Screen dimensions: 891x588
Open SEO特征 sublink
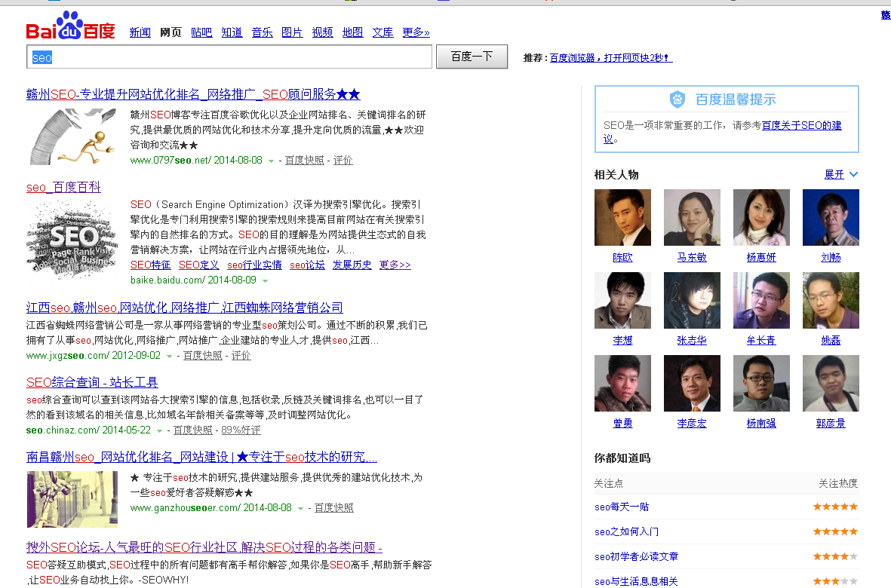coord(151,265)
